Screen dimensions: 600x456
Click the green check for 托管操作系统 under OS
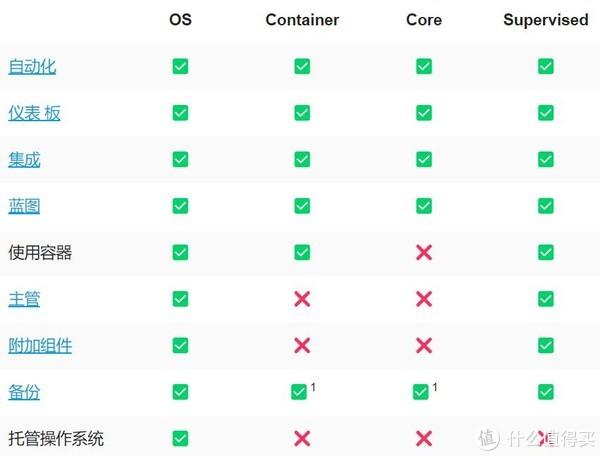180,438
